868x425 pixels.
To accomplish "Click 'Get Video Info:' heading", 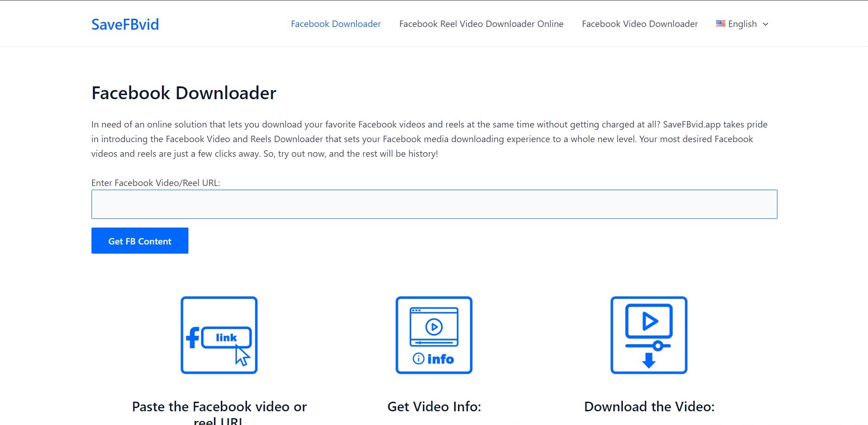I will click(434, 406).
